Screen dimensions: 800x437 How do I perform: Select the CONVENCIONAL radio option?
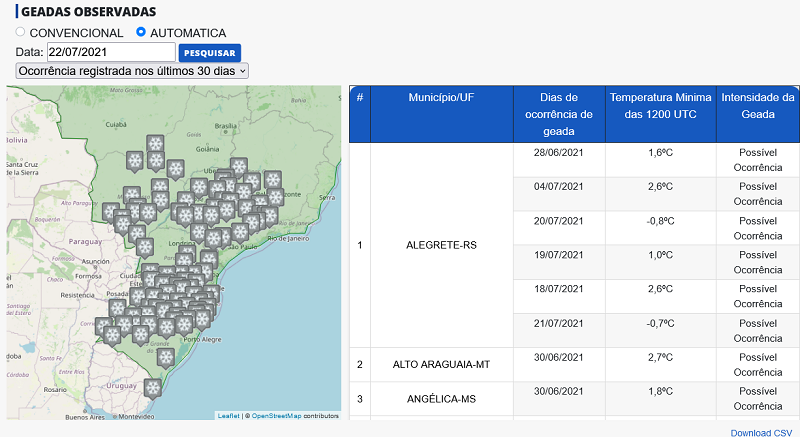[20, 32]
